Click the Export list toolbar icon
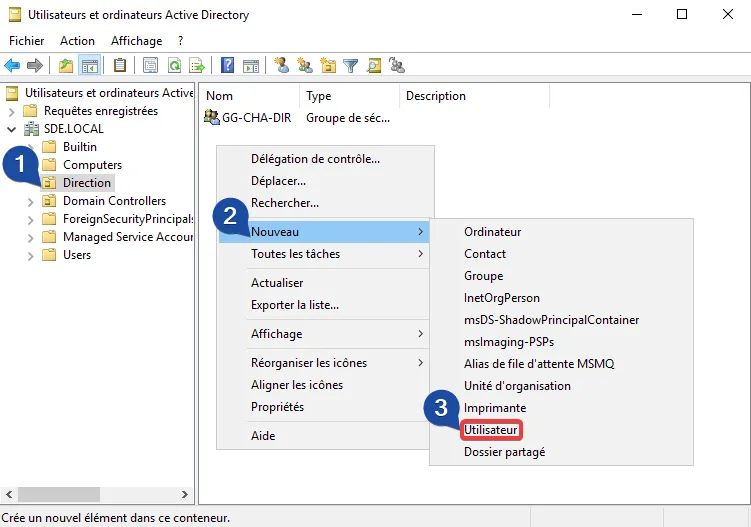Screen dimensions: 751x527 197,66
